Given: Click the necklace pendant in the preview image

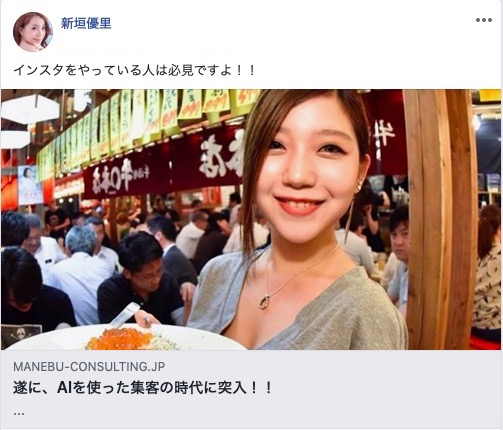Looking at the screenshot, I should [264, 303].
